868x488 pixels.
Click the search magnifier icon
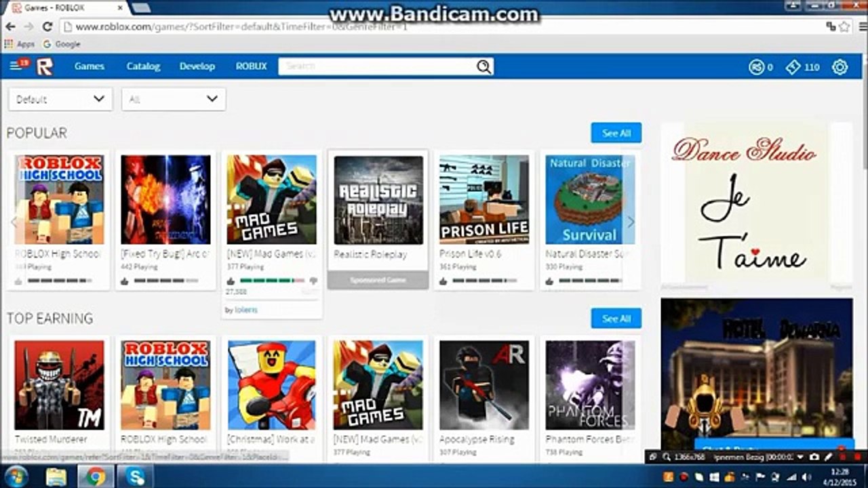point(484,66)
